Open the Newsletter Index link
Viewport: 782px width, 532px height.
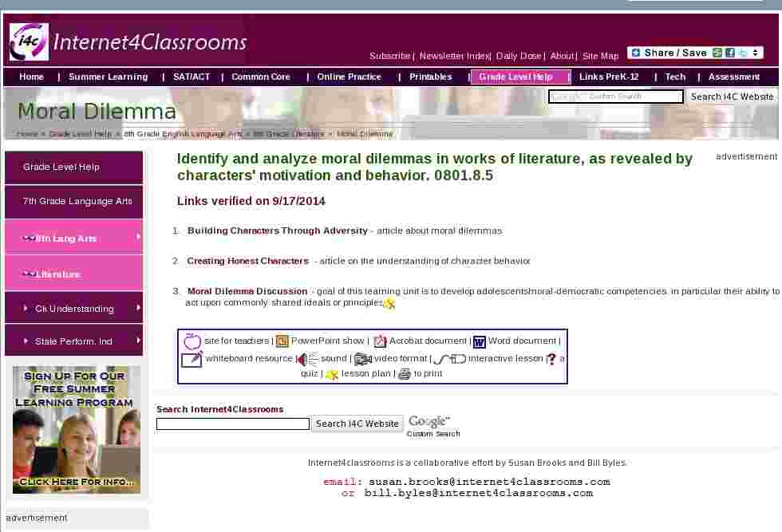pos(454,56)
